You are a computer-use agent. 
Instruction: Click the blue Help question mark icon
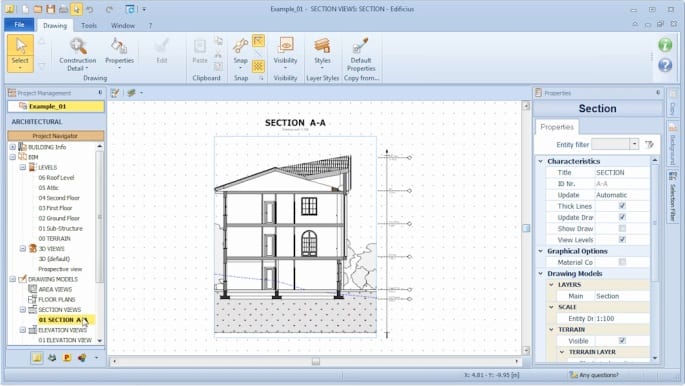665,65
